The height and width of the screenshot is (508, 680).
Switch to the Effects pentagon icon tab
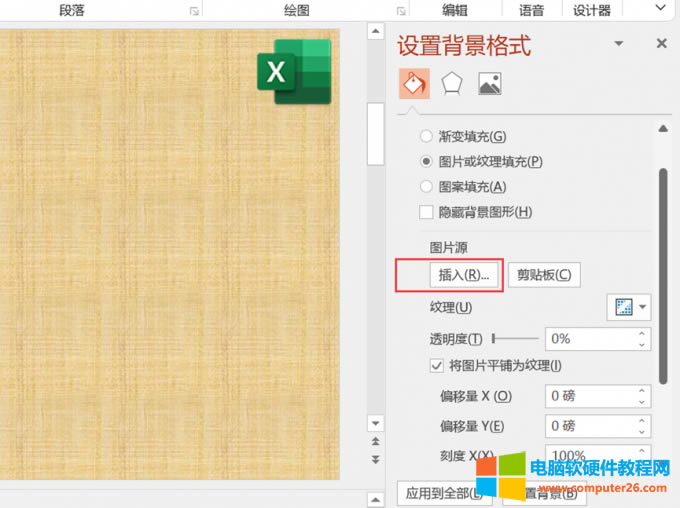[452, 83]
